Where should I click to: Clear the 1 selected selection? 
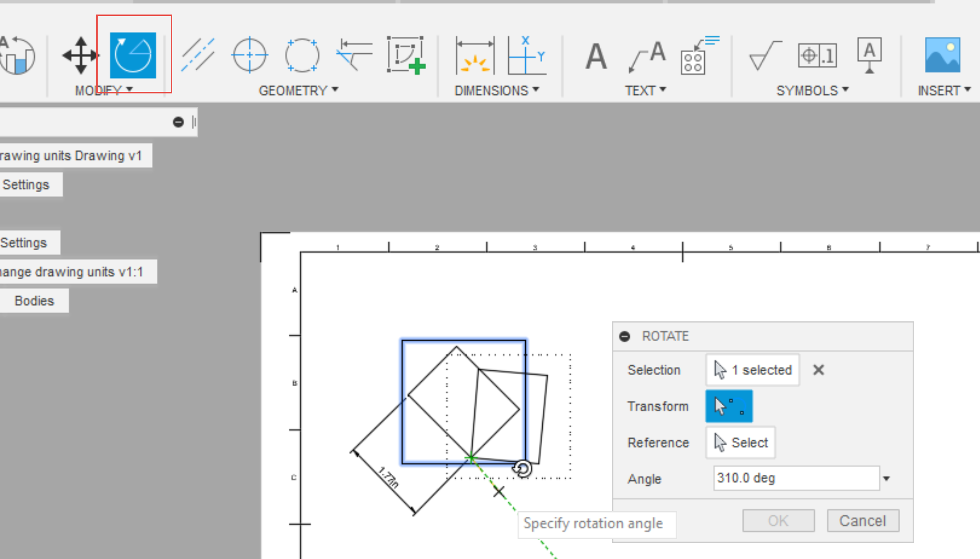click(x=818, y=370)
